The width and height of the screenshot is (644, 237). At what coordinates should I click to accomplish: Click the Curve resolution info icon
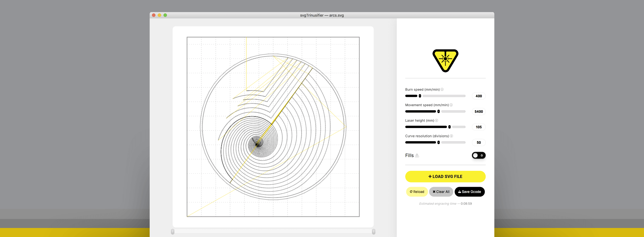point(451,136)
